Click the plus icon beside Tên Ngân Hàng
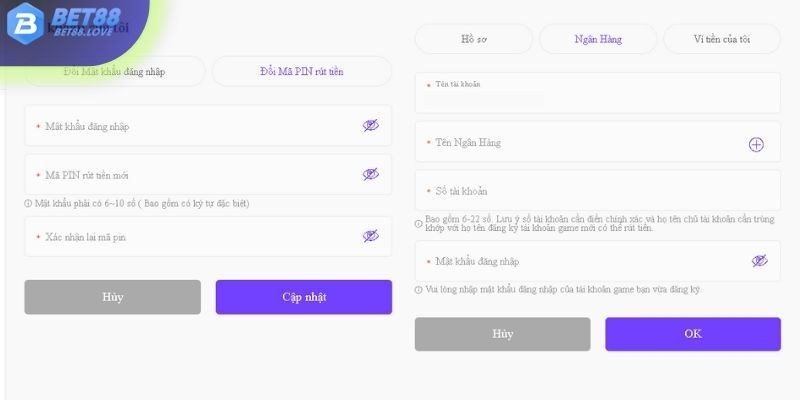The width and height of the screenshot is (800, 400). coord(756,144)
